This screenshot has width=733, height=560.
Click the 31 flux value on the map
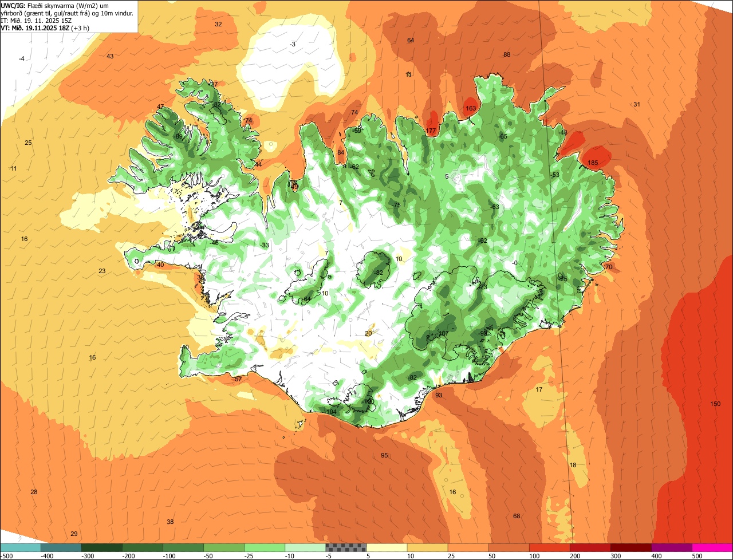click(636, 104)
